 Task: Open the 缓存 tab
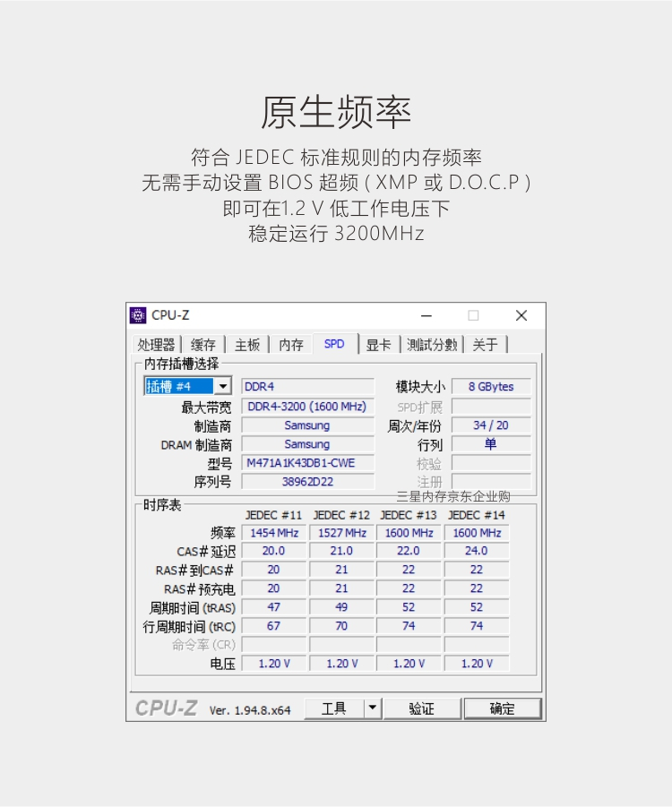[x=202, y=344]
